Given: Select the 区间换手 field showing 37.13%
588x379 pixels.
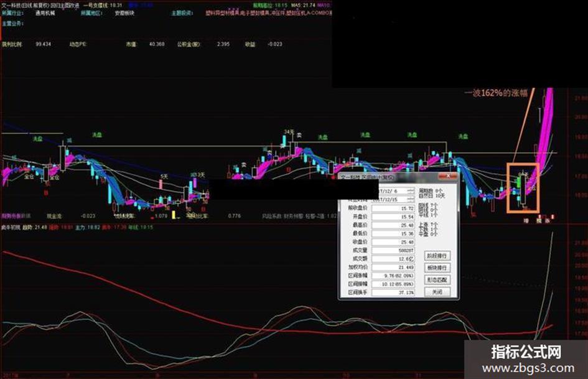Looking at the screenshot, I should [393, 292].
